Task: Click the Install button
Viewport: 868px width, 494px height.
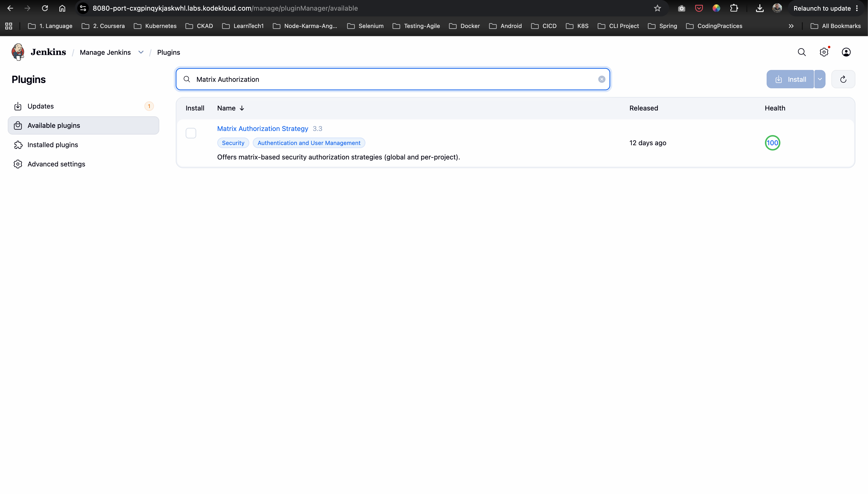Action: click(x=790, y=79)
